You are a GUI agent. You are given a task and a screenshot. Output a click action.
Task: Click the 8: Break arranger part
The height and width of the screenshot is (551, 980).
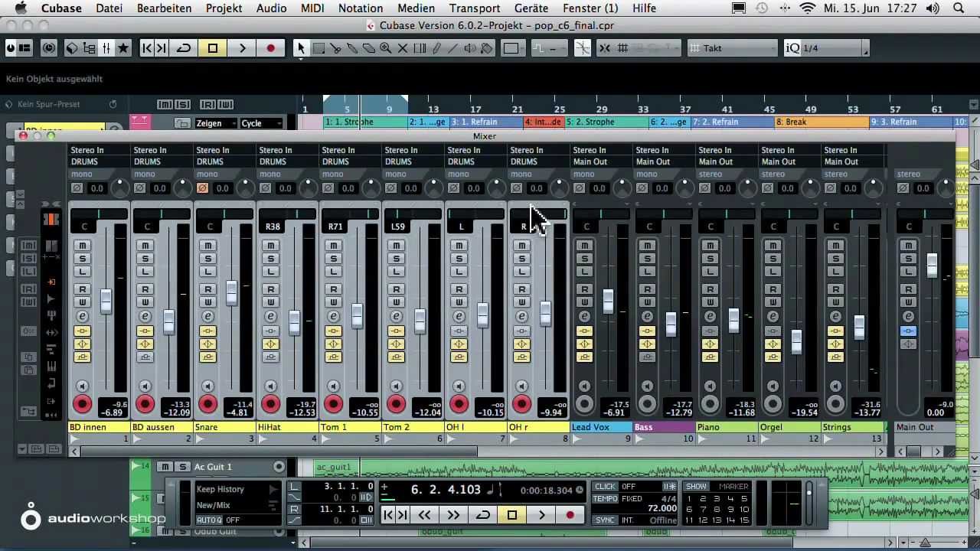[821, 122]
